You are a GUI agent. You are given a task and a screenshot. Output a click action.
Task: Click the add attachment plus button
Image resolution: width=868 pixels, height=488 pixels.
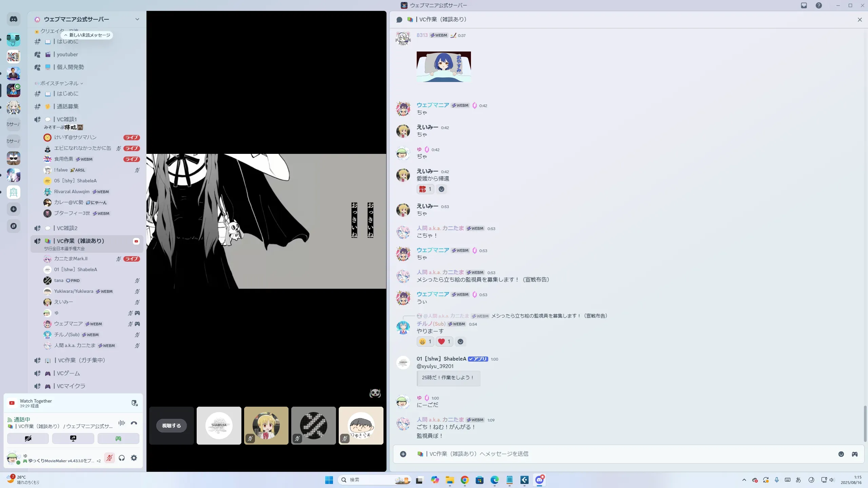pos(403,454)
